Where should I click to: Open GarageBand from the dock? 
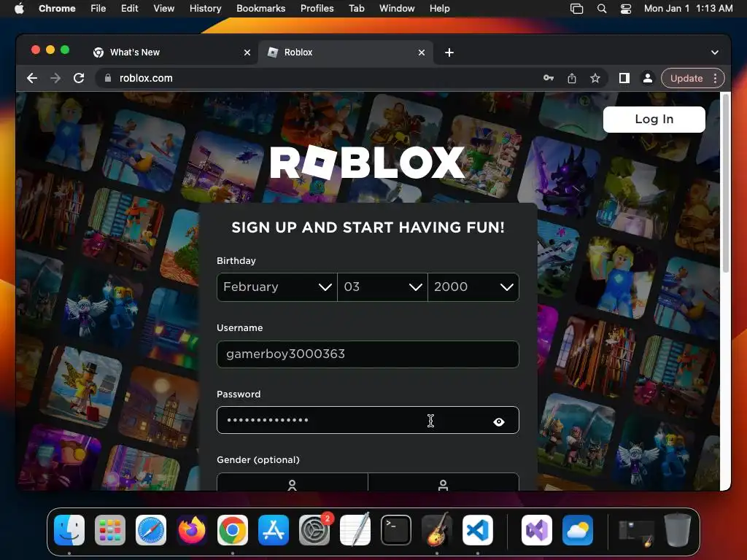437,530
